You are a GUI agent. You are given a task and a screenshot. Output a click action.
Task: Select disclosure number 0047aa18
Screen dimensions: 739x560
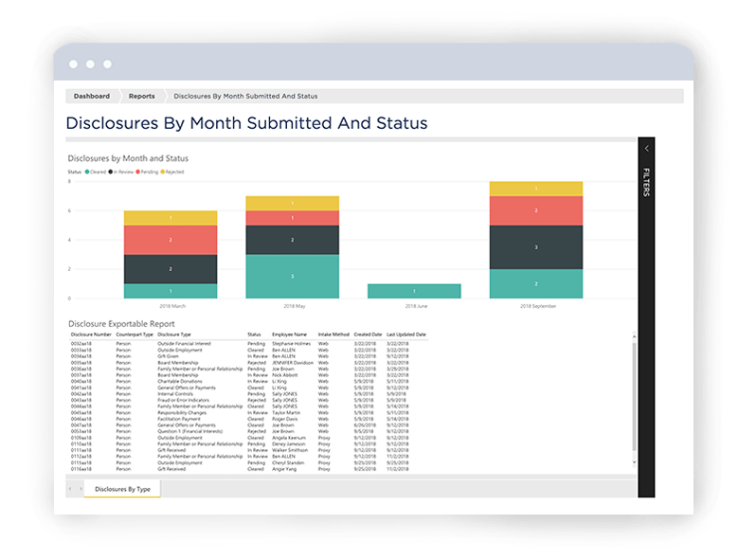point(81,425)
